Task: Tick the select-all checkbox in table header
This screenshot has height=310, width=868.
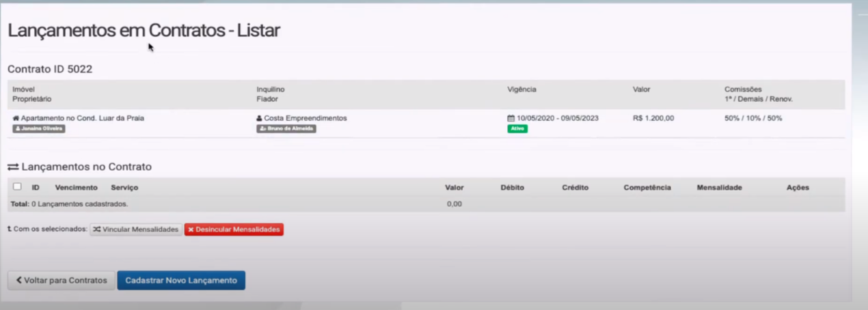Action: pos(17,186)
